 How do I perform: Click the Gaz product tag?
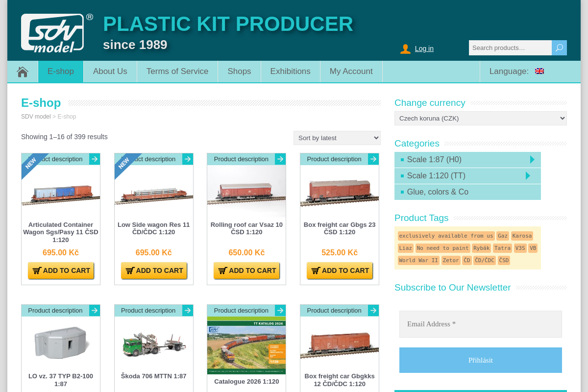click(503, 236)
